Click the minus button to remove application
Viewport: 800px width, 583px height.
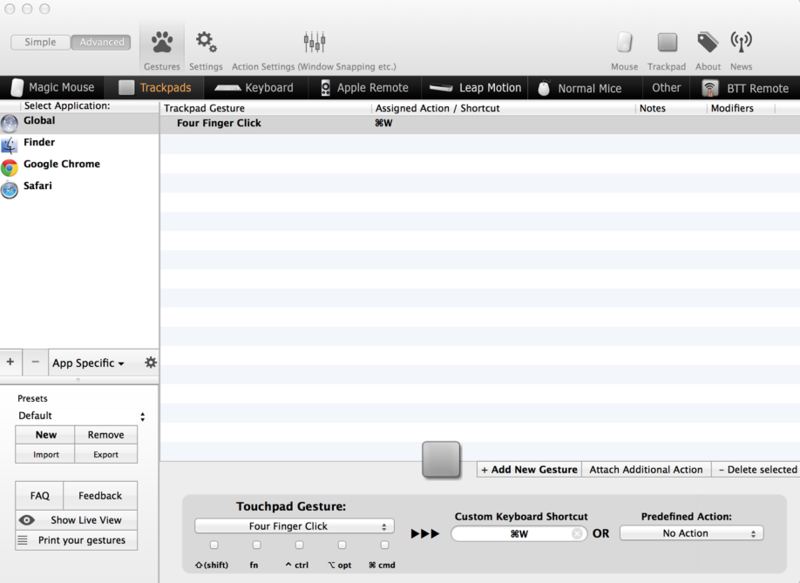tap(35, 362)
